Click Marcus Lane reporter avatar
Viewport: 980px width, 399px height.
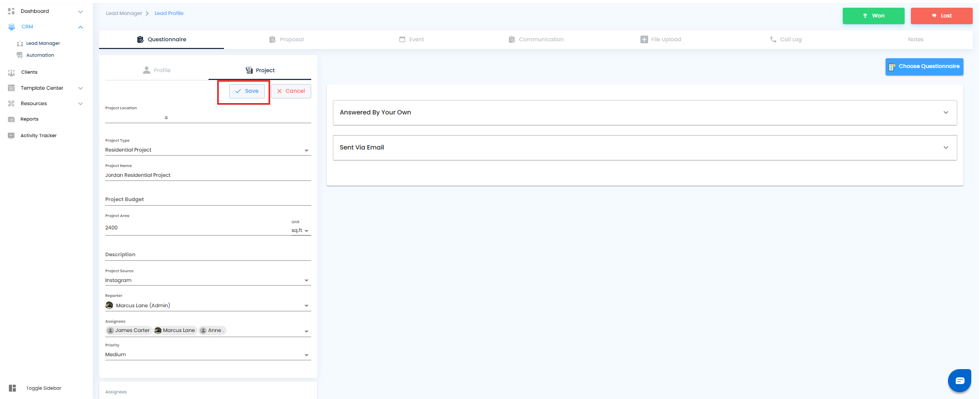coord(109,305)
